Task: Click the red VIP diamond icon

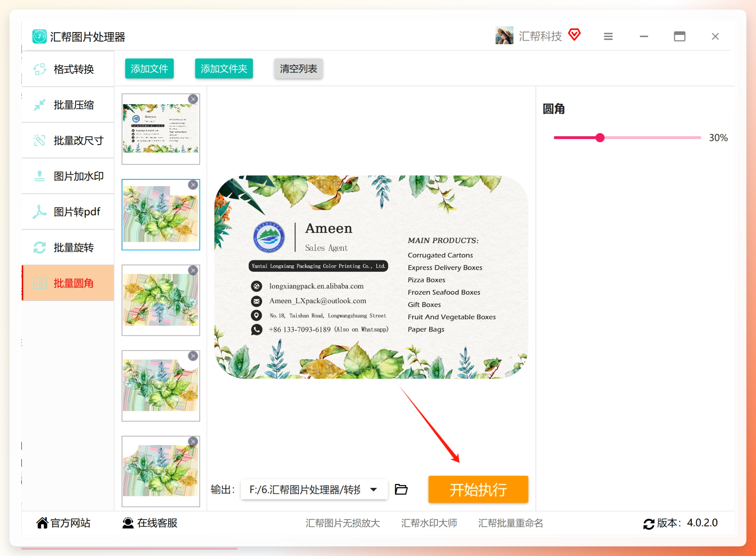Action: click(574, 35)
